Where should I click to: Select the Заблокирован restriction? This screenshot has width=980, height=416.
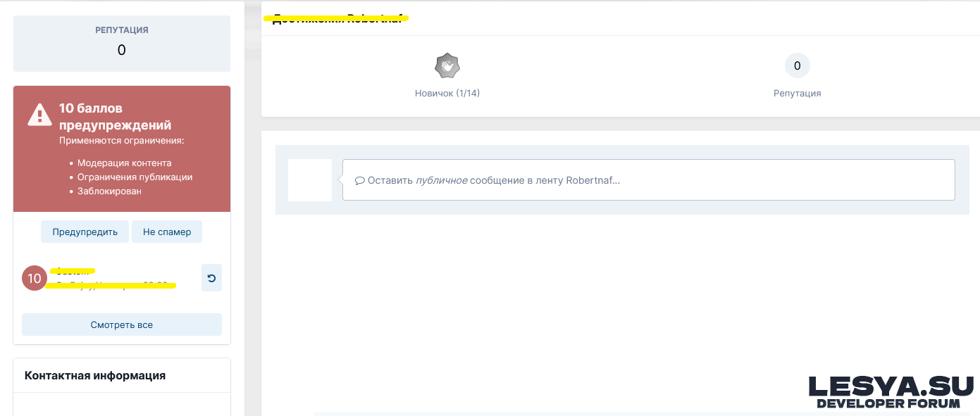click(109, 191)
